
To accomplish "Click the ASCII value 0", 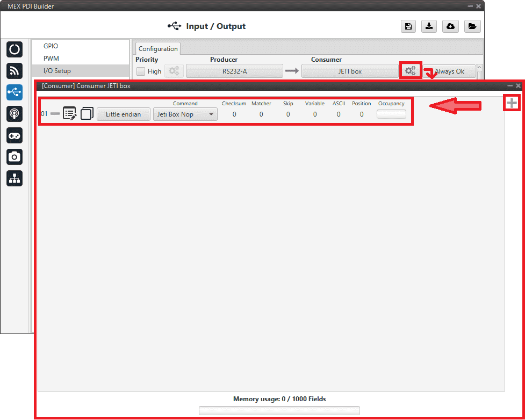I will pos(339,114).
